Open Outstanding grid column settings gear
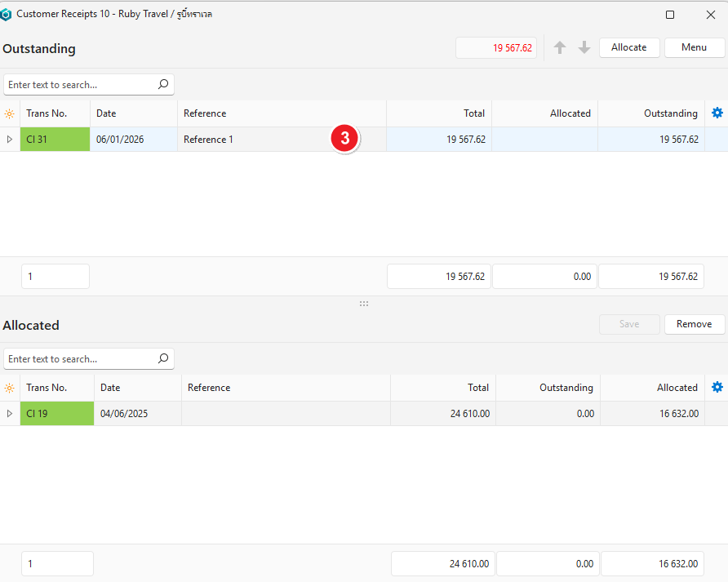The height and width of the screenshot is (582, 728). pos(717,113)
